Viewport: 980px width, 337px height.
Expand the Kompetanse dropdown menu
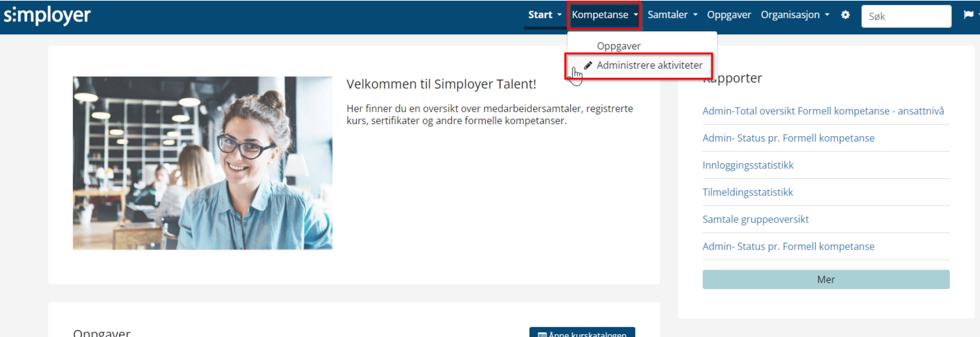604,15
